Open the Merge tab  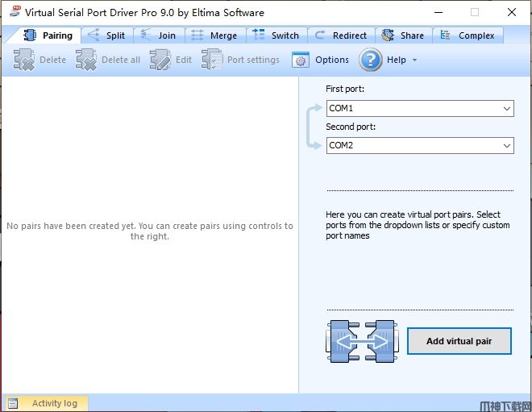point(214,35)
